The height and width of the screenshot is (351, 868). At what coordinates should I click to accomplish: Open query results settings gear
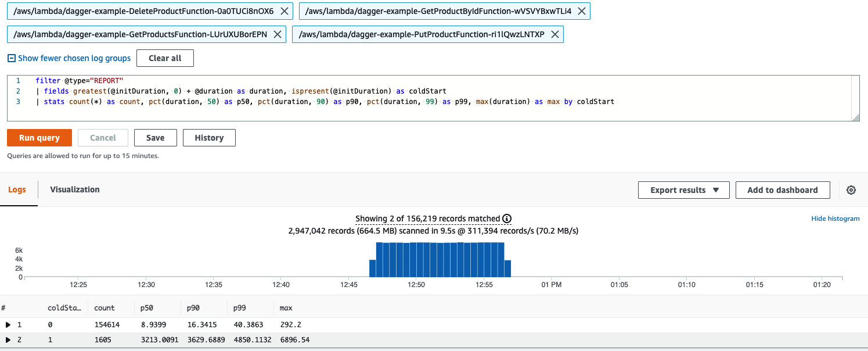coord(851,190)
